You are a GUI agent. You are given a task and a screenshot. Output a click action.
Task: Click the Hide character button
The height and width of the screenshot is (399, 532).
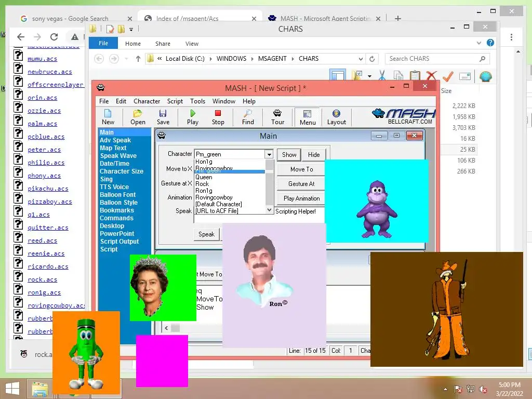tap(314, 155)
